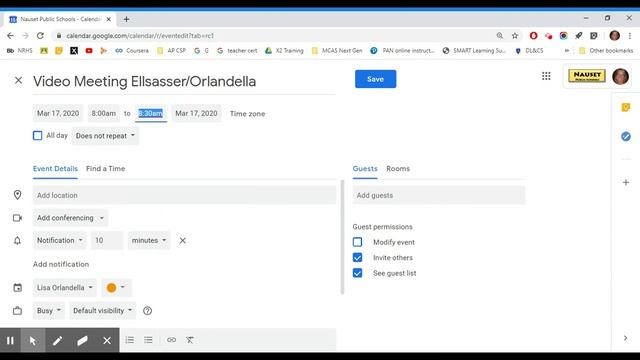This screenshot has width=640, height=360.
Task: Show more bookmarks with the overflow chevron
Action: point(567,51)
